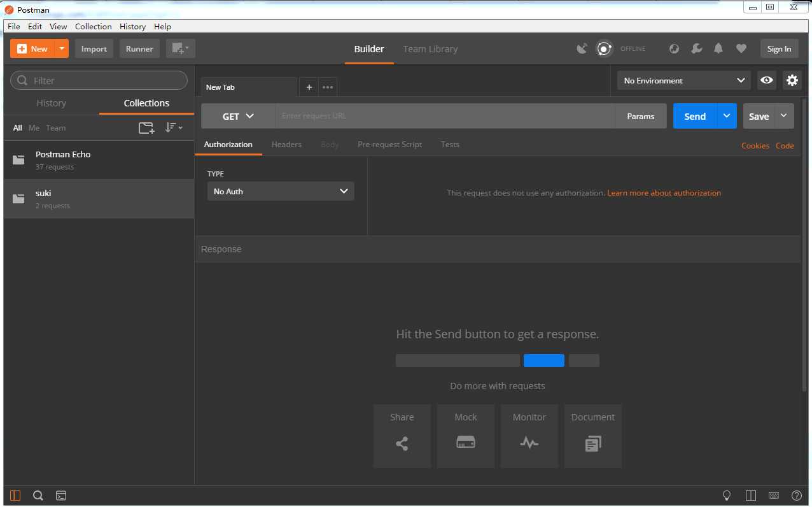Click the satellite interceptor icon
Screen dimensions: 812x507
click(582, 48)
